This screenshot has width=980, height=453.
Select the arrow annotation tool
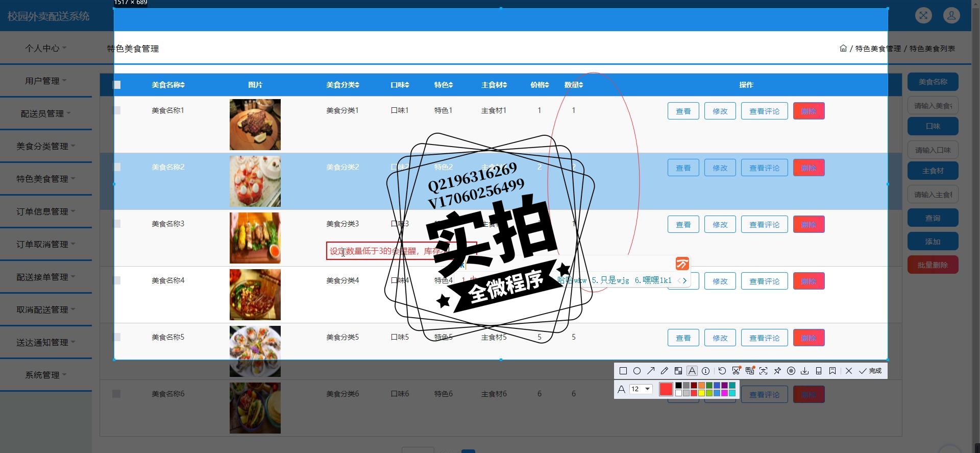[651, 371]
